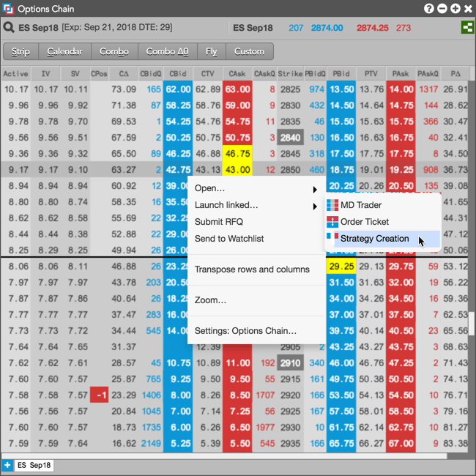Click CAsk price 63.00
The image size is (476, 476).
237,89
